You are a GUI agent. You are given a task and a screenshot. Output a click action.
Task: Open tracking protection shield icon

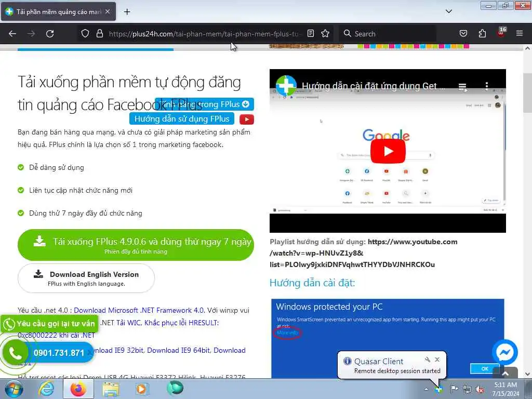tap(85, 34)
